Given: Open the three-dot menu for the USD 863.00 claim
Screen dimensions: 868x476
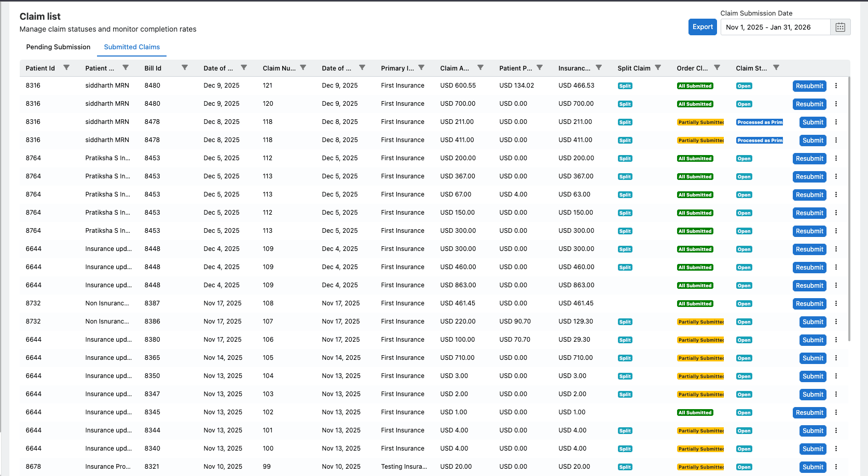Looking at the screenshot, I should pos(836,285).
